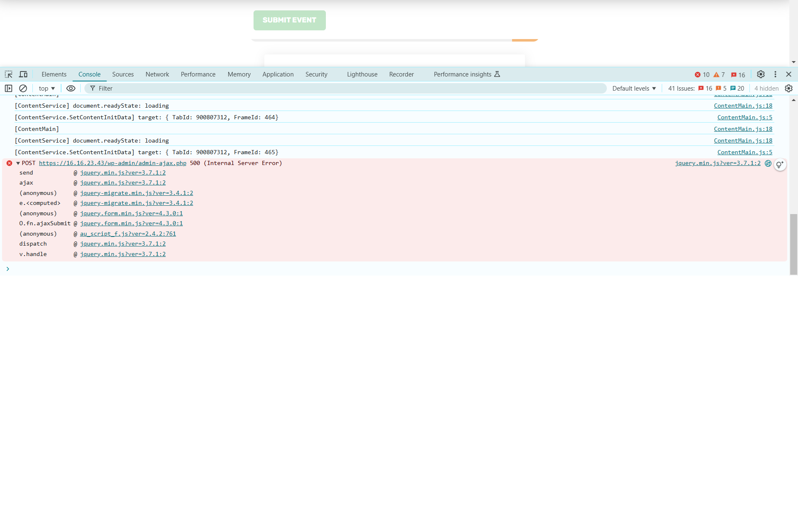Switch to the Memory tab
Image resolution: width=798 pixels, height=532 pixels.
point(239,74)
